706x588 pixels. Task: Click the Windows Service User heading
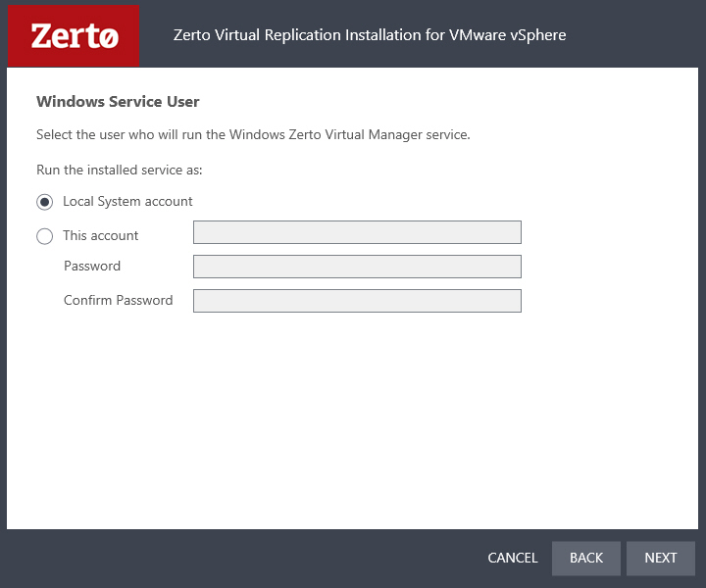[118, 101]
